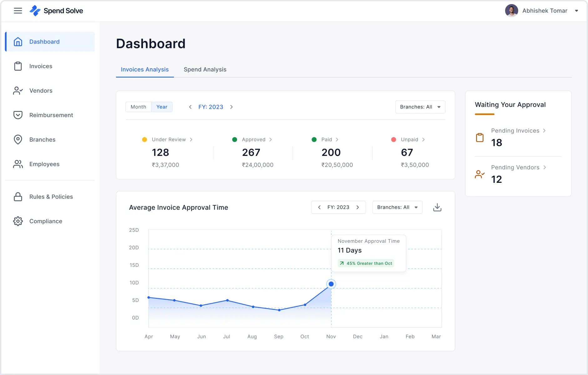The height and width of the screenshot is (375, 588).
Task: Navigate to next fiscal year with chevron
Action: pos(231,107)
